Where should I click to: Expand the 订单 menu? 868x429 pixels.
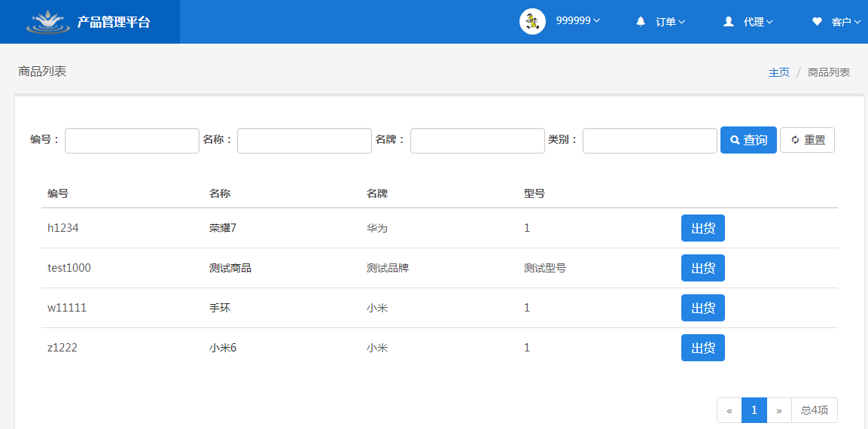click(x=670, y=22)
